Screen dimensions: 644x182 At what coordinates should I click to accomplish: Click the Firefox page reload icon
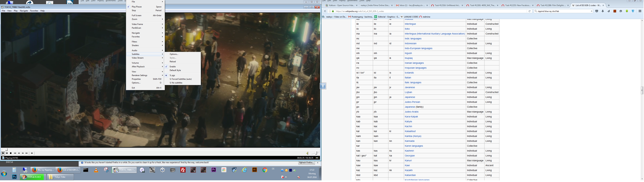click(529, 11)
